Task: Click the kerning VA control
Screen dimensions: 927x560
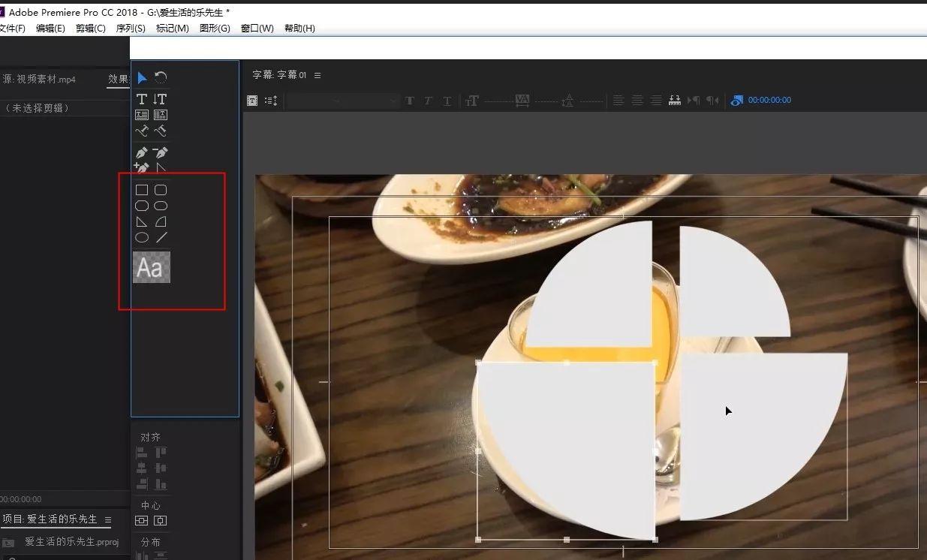Action: point(522,101)
